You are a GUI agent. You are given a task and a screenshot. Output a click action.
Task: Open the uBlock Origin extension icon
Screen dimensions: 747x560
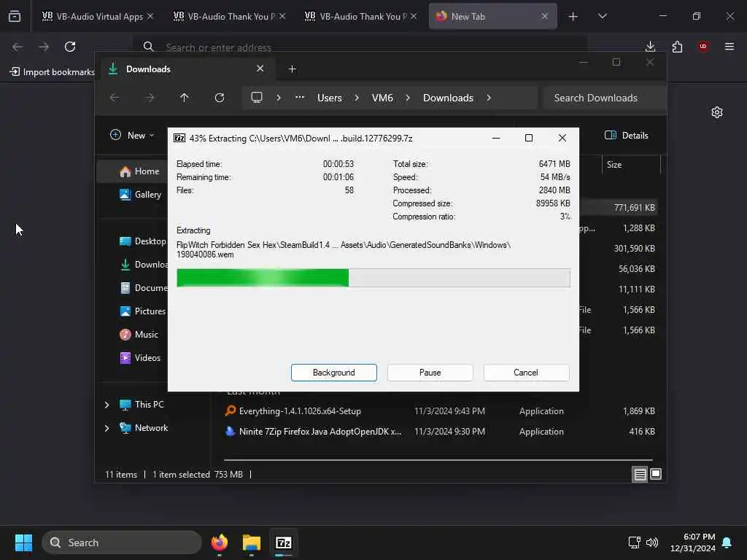click(703, 46)
